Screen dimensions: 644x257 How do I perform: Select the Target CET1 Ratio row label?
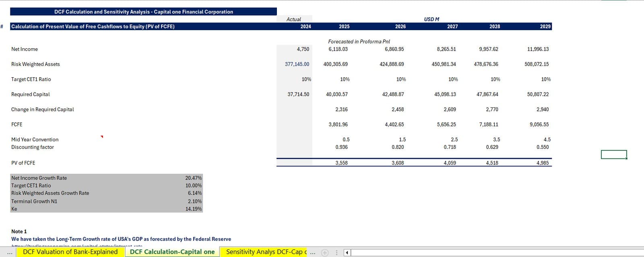pos(31,79)
